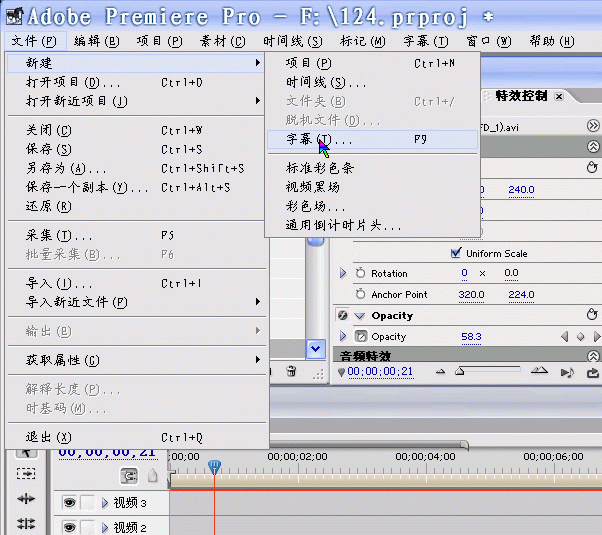This screenshot has width=602, height=535.
Task: Choose 保存一个副本(Y)... menu entry
Action: click(x=136, y=187)
